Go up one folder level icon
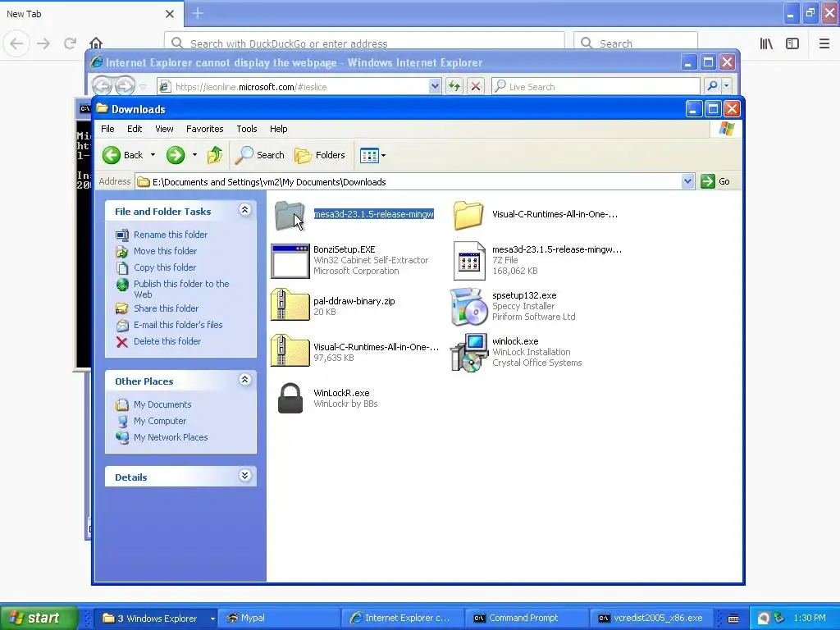The image size is (840, 630). [215, 155]
